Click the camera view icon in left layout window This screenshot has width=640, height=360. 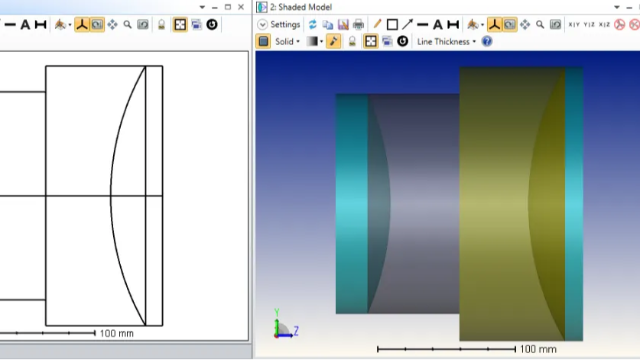click(60, 24)
